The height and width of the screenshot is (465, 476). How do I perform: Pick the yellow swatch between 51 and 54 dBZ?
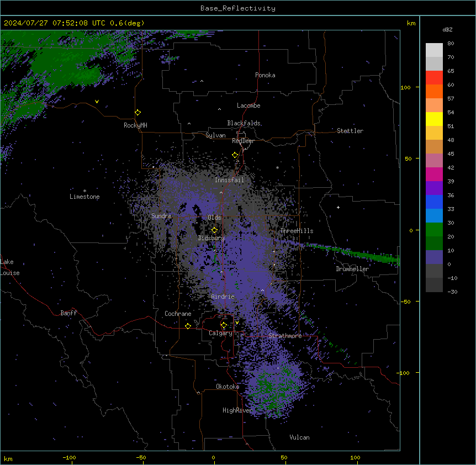click(x=434, y=119)
